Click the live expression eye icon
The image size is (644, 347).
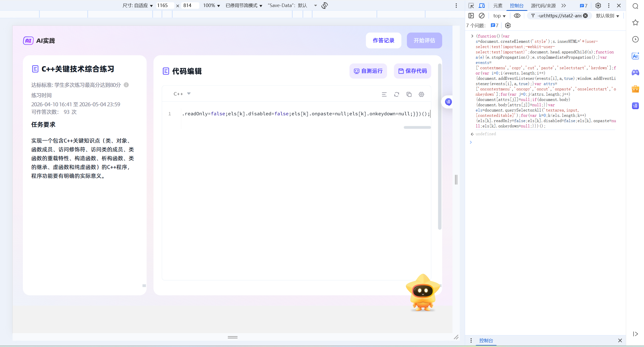coord(517,16)
